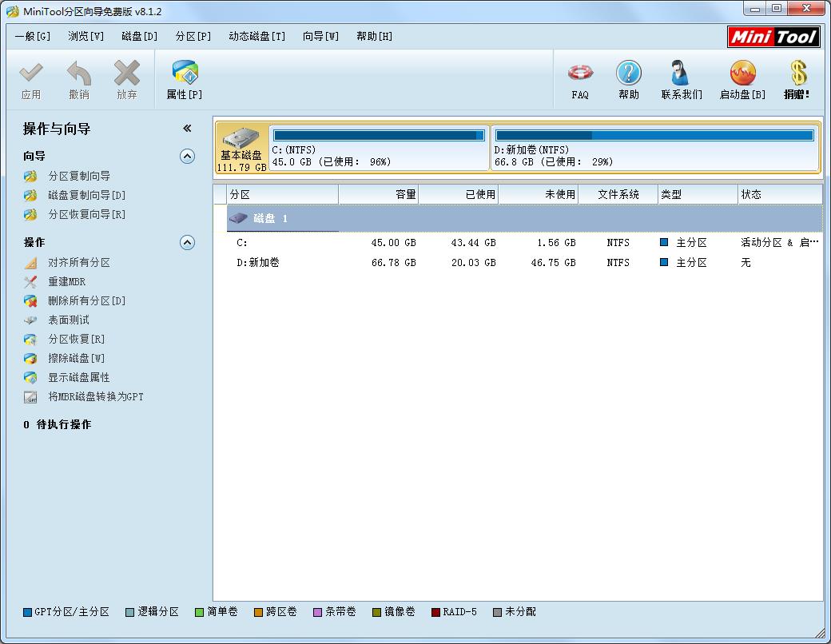The image size is (831, 644).
Task: Click the MiniTool logo
Action: [x=773, y=37]
